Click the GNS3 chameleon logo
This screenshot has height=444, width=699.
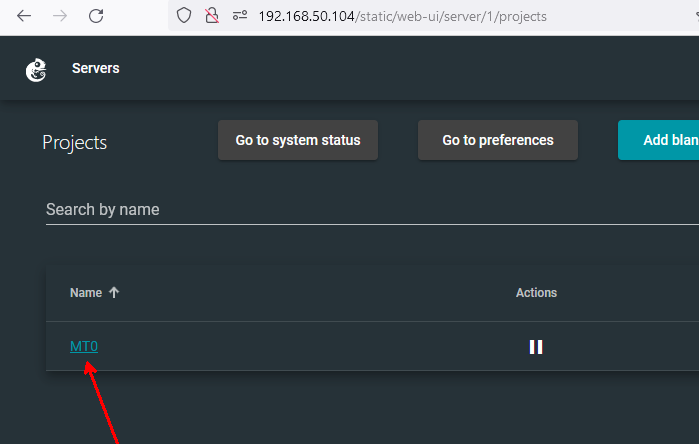pos(36,70)
